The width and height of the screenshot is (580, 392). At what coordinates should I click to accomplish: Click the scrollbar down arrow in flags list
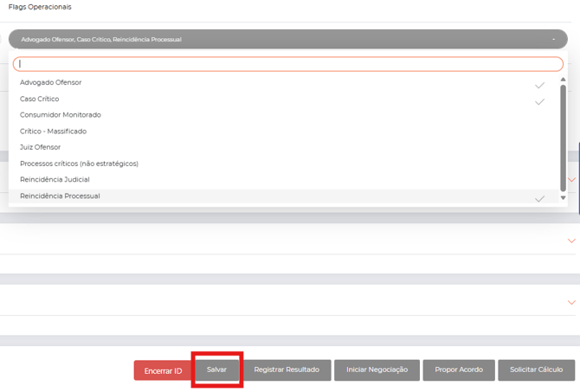pyautogui.click(x=563, y=197)
